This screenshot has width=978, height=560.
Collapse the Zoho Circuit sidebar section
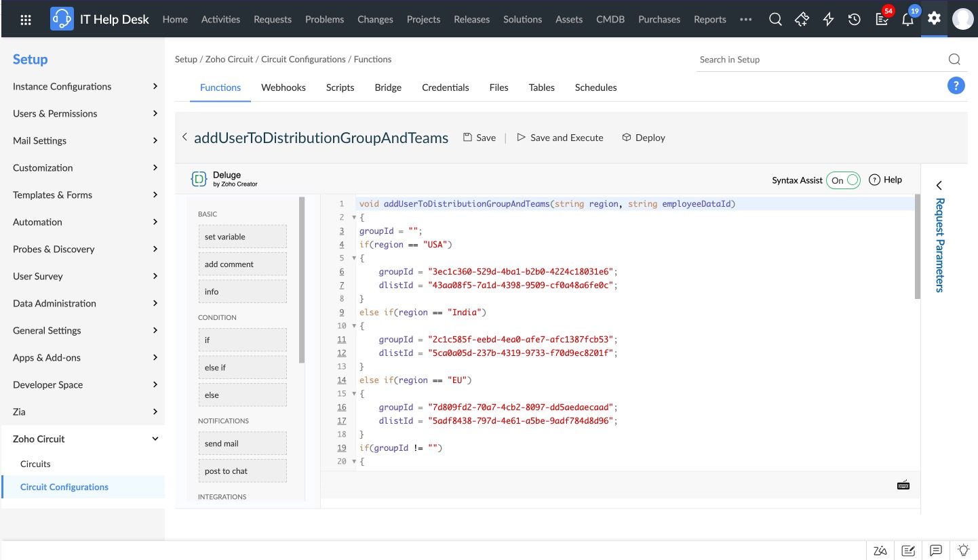click(x=155, y=439)
